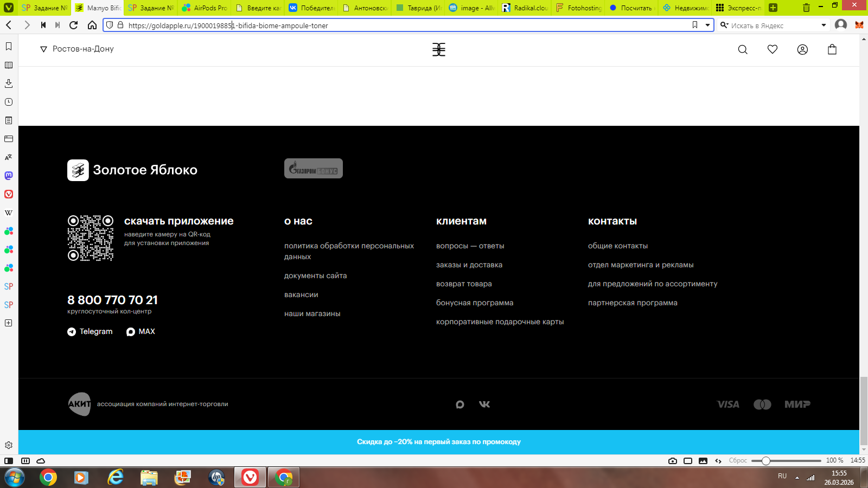Open the MetaMask fox extension
This screenshot has width=868, height=488.
click(859, 25)
